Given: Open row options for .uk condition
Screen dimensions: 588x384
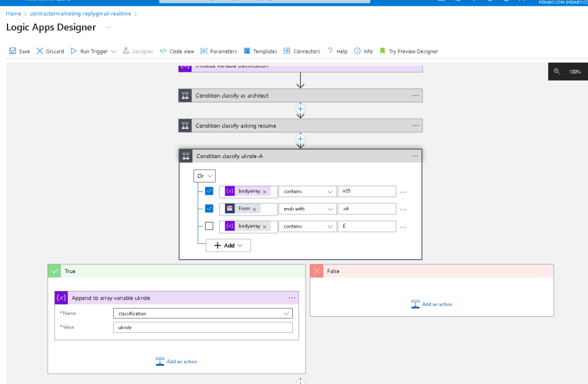Looking at the screenshot, I should point(403,209).
